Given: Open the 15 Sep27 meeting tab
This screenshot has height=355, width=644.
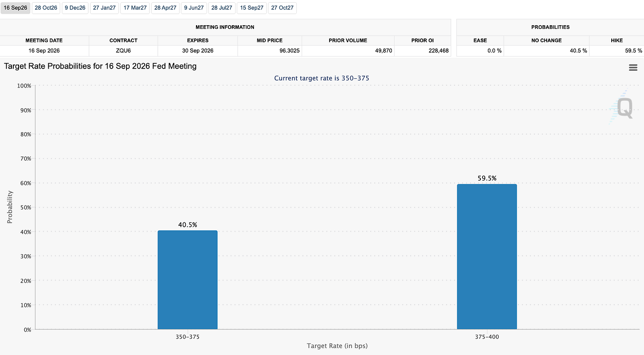Looking at the screenshot, I should pos(252,8).
